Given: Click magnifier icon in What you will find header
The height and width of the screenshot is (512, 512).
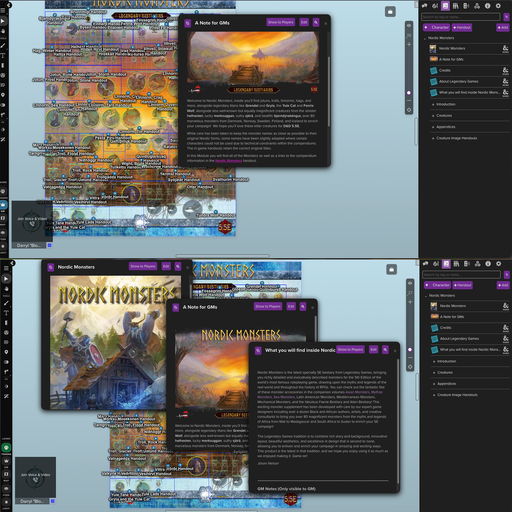Looking at the screenshot, I should tap(385, 349).
